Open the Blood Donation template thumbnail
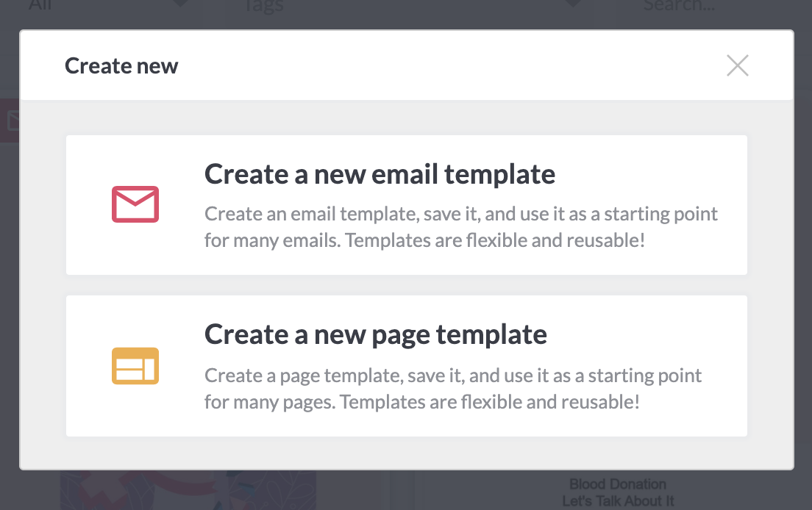 pos(617,492)
